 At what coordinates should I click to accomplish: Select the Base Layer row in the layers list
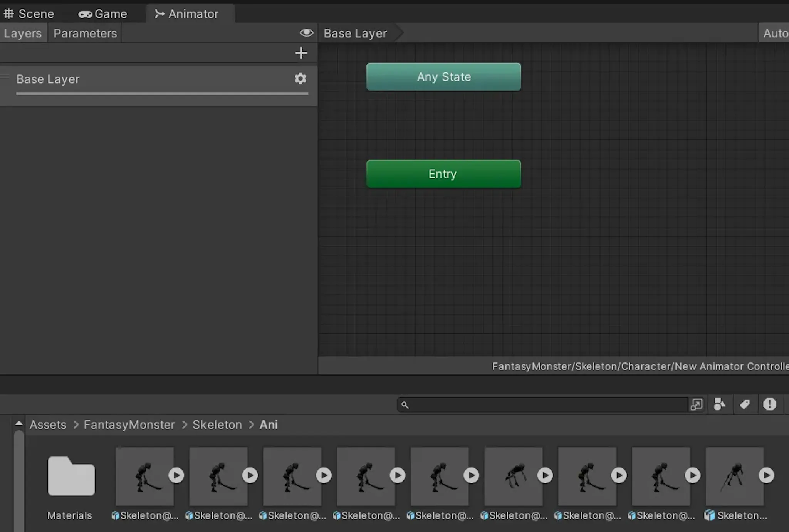point(159,86)
